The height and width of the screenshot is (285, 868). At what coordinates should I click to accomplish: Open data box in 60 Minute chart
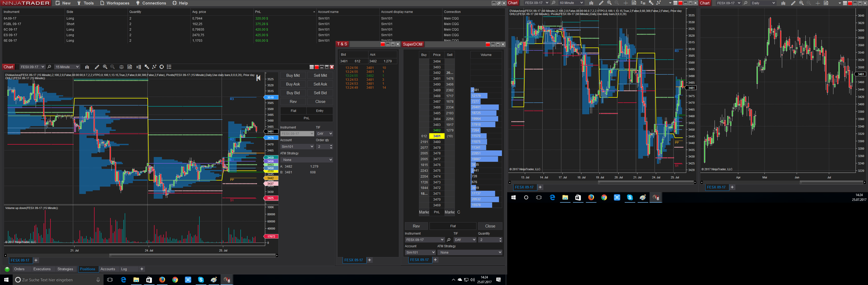(634, 3)
